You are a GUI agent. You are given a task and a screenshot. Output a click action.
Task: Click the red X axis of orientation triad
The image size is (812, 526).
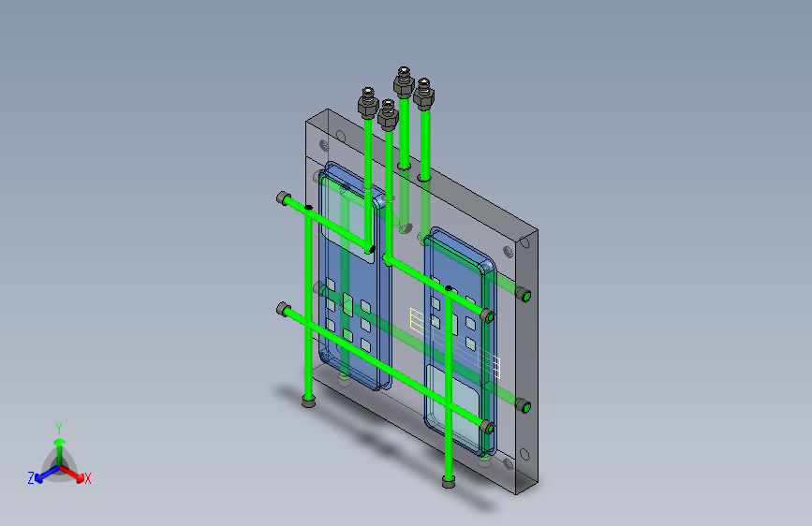click(x=73, y=474)
